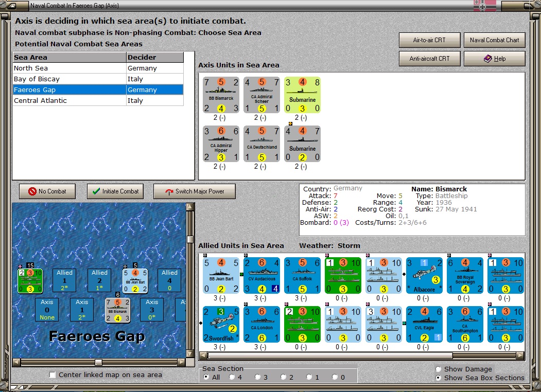Select the grey Submarine counter in second row
The height and width of the screenshot is (392, 541).
point(302,144)
